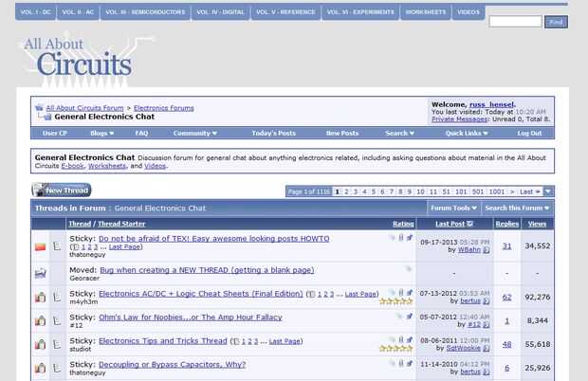Viewport: 588px width, 381px height.
Task: Open the Worksheets tab
Action: click(x=426, y=12)
